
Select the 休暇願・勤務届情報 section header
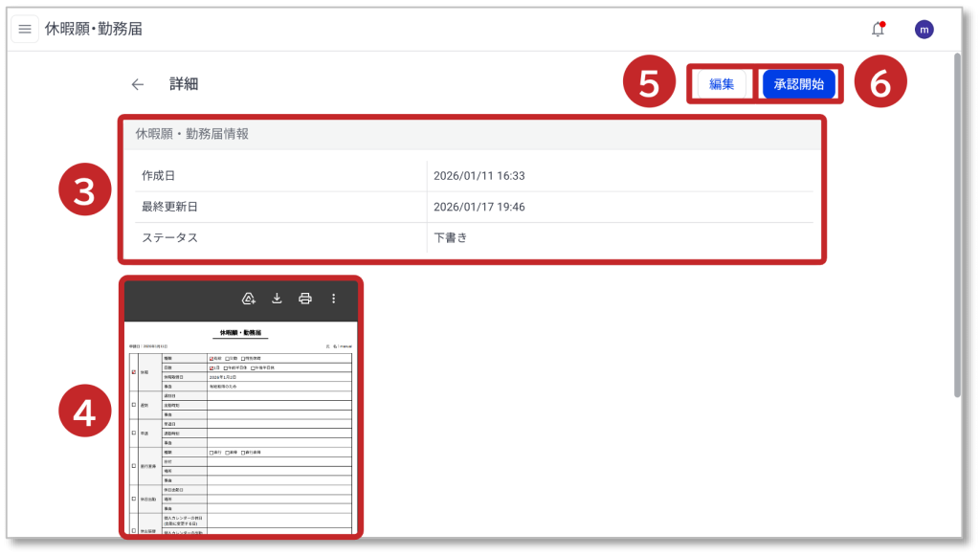(x=192, y=134)
